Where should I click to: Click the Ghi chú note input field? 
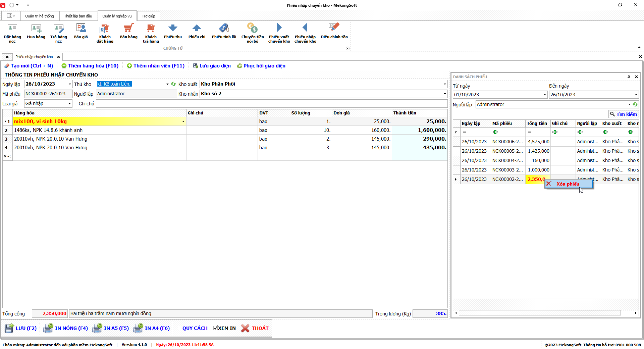pos(268,104)
